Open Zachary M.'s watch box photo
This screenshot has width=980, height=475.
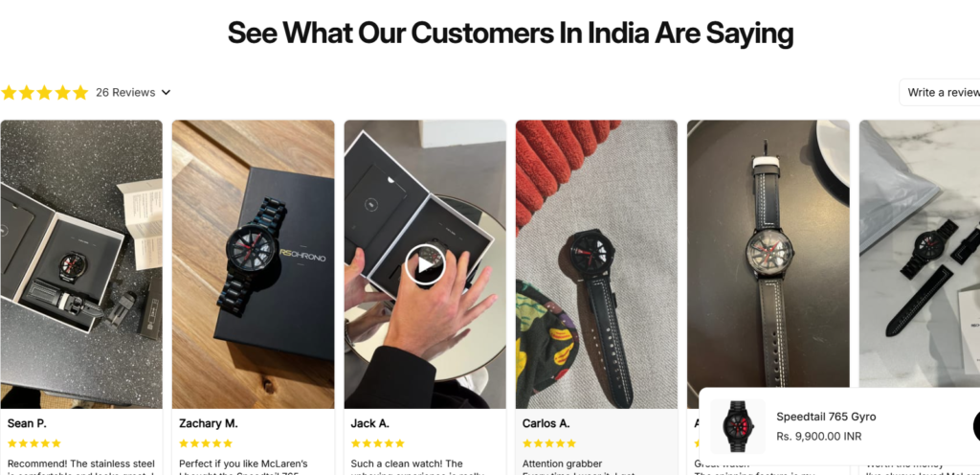pos(253,264)
